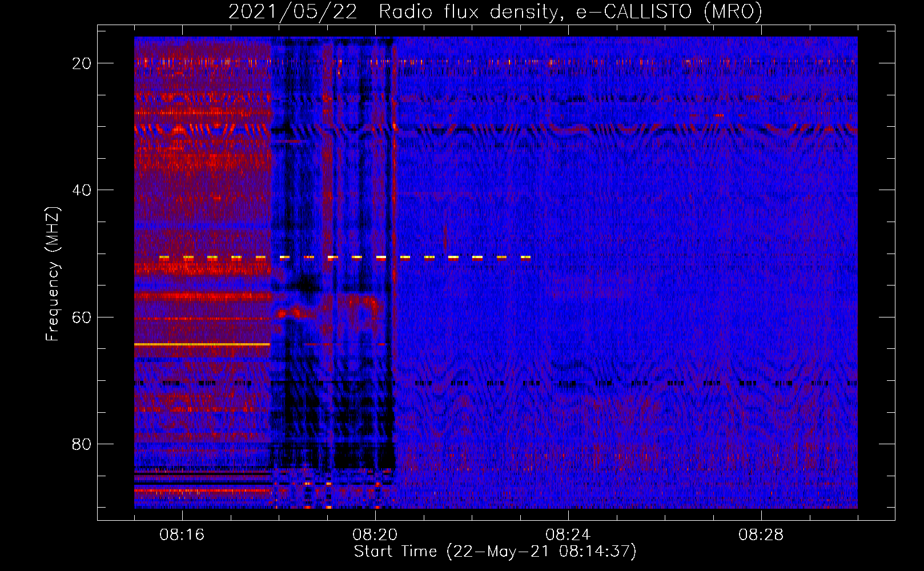Click the 08:28 time tick label

coord(761,535)
